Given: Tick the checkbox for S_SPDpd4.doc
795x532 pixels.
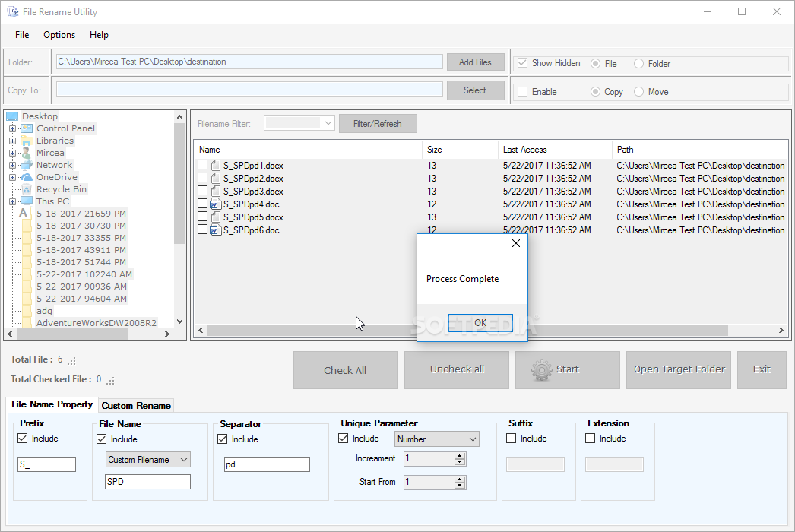Looking at the screenshot, I should 202,204.
